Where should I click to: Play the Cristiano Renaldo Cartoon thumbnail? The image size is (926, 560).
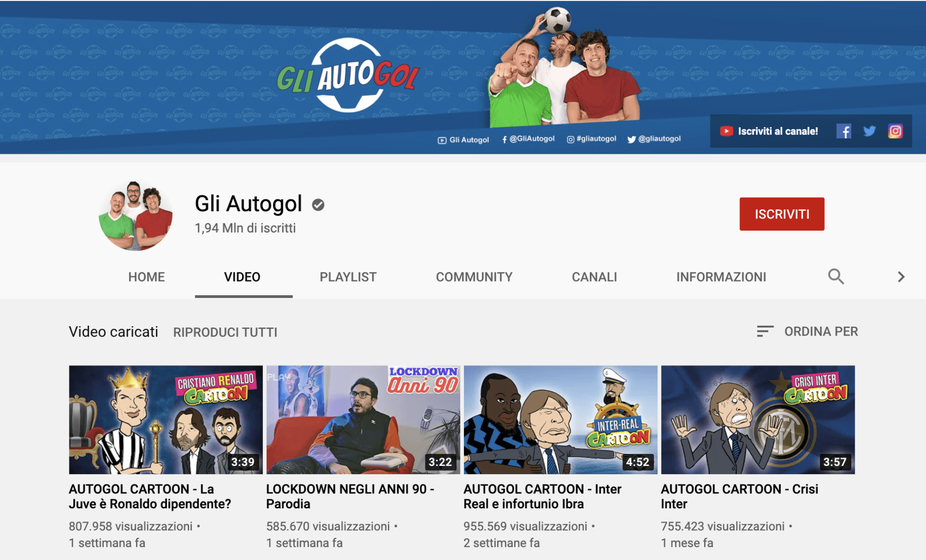point(165,420)
